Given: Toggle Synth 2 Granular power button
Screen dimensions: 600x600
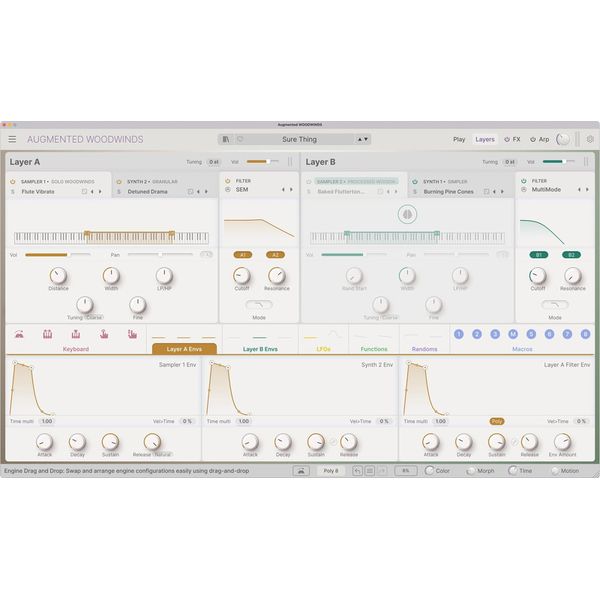Looking at the screenshot, I should [119, 181].
